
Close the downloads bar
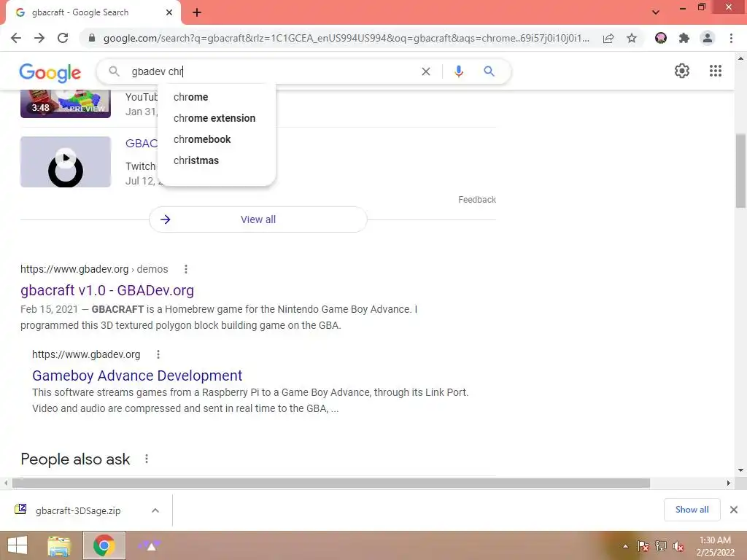[x=734, y=510]
